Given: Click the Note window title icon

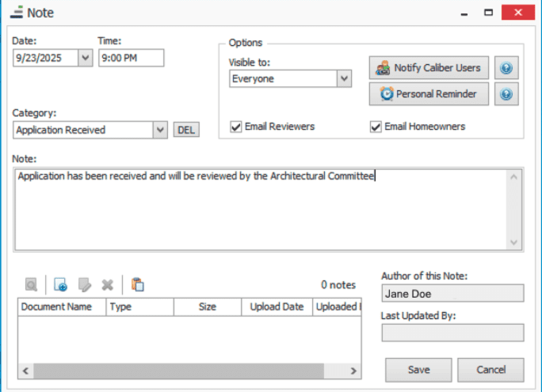Looking at the screenshot, I should [x=17, y=13].
